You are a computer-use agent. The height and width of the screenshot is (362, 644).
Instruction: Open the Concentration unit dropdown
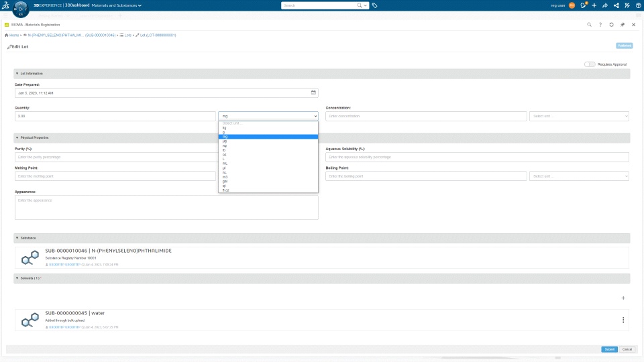579,116
